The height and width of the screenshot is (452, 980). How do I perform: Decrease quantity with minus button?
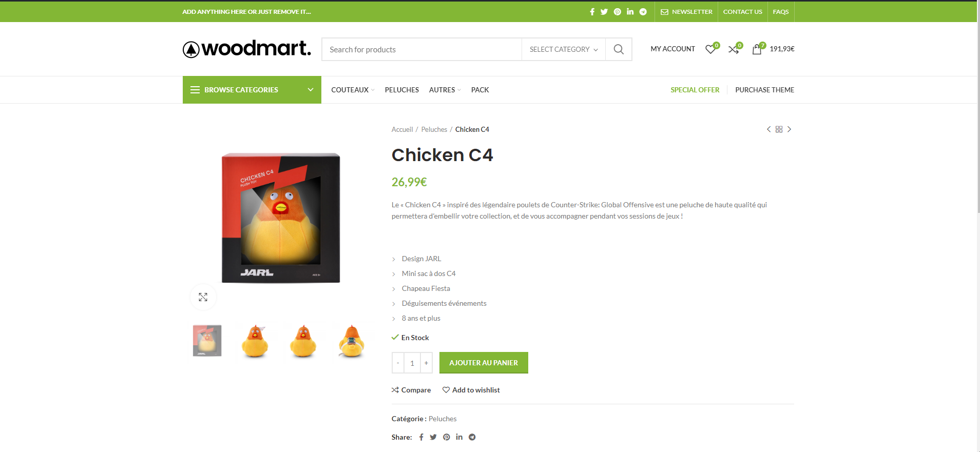pyautogui.click(x=398, y=363)
